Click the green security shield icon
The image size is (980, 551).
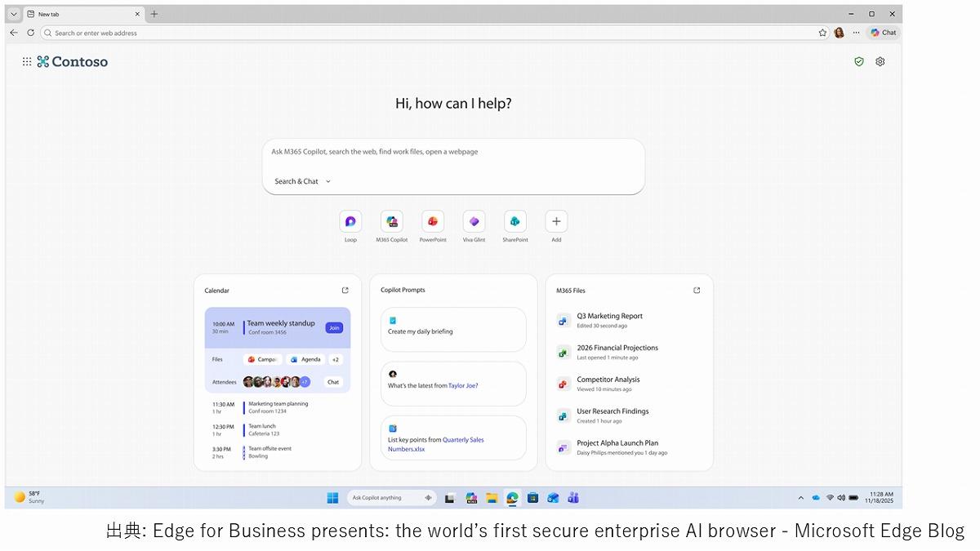point(858,61)
